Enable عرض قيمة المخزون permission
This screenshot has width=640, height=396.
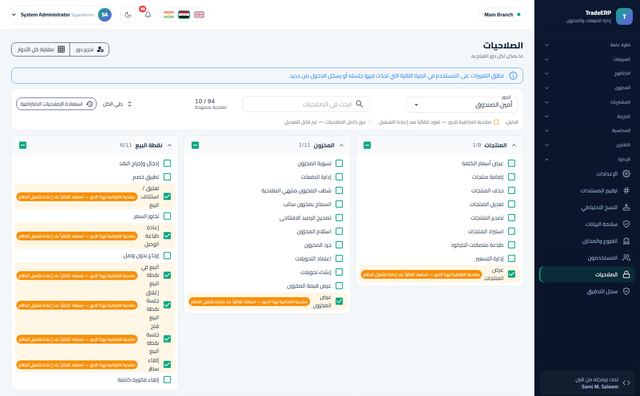click(x=339, y=285)
